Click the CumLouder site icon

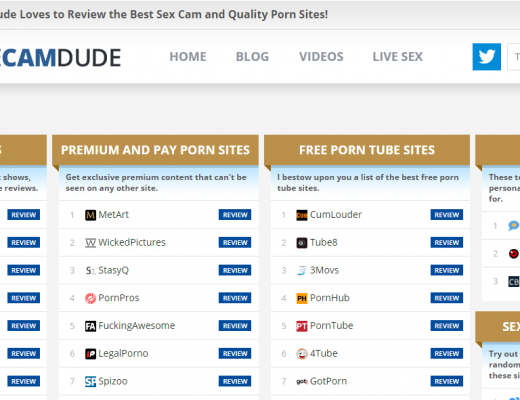click(x=302, y=215)
